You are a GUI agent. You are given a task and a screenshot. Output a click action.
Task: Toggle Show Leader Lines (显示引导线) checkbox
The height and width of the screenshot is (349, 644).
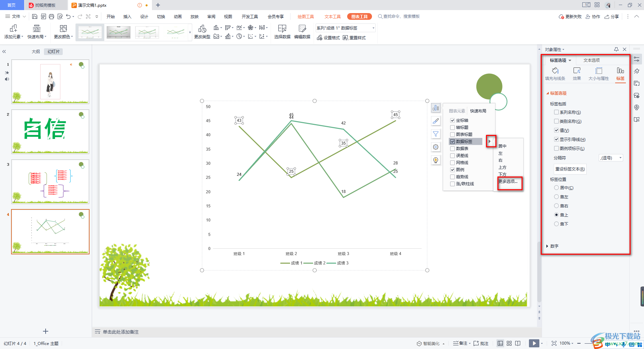tap(556, 140)
